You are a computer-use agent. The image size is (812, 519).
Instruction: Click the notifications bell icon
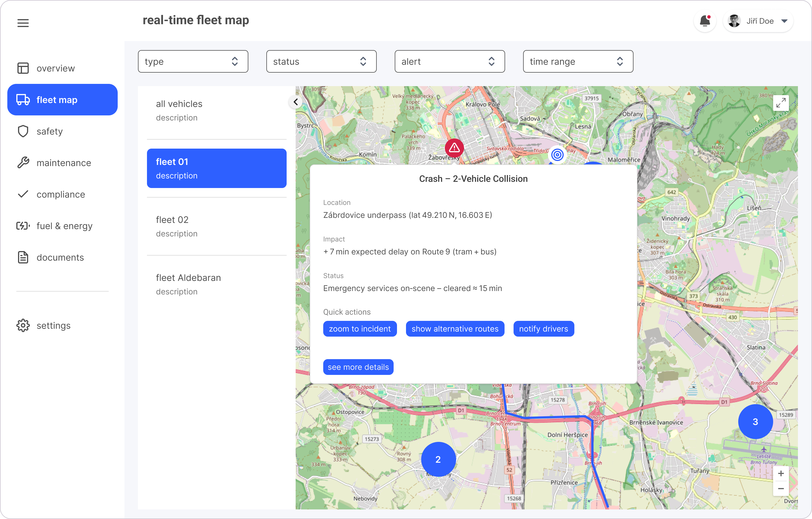click(x=704, y=21)
